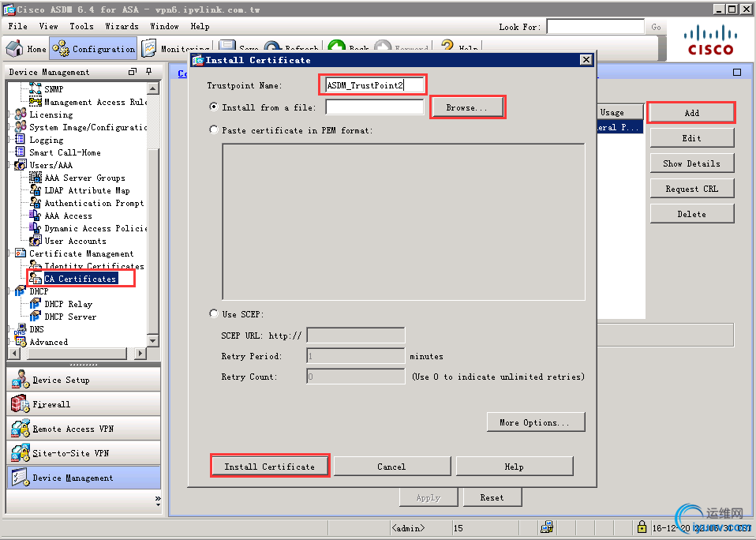Click the Show Details button
756x540 pixels.
click(692, 163)
